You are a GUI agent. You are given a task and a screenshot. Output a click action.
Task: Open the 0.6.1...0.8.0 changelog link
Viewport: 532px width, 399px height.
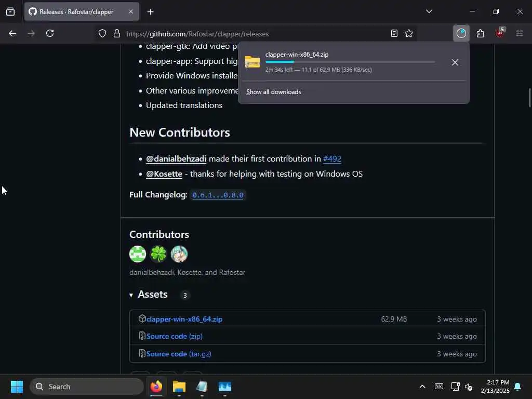click(218, 195)
